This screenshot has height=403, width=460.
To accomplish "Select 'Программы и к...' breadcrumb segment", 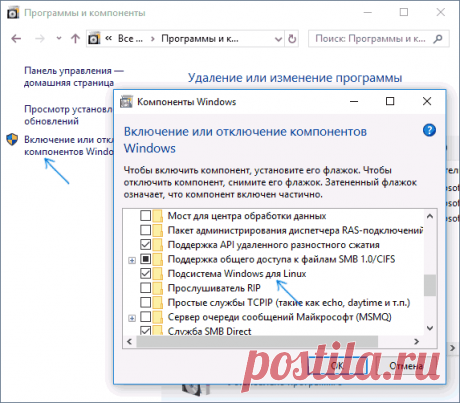I will pyautogui.click(x=200, y=39).
